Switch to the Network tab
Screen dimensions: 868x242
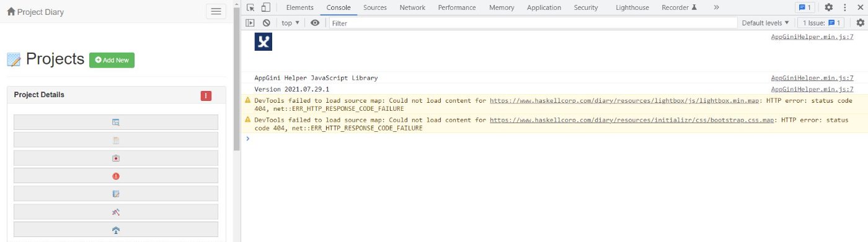[412, 7]
